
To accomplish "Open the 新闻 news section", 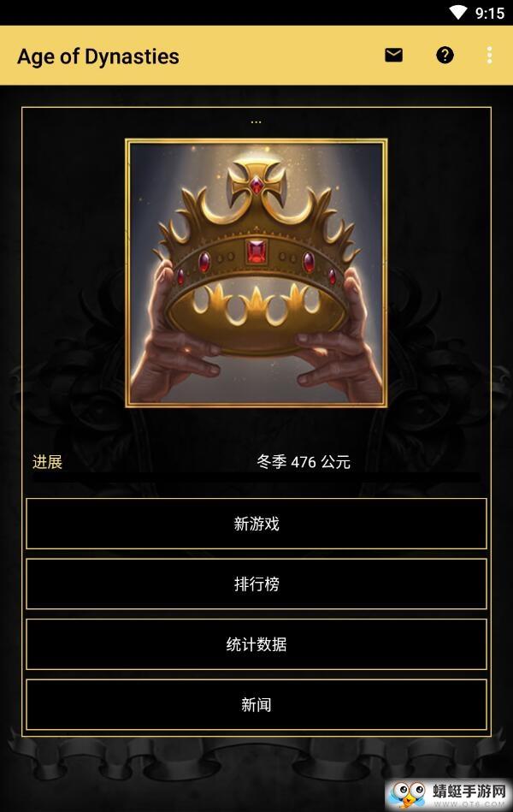I will pos(256,704).
